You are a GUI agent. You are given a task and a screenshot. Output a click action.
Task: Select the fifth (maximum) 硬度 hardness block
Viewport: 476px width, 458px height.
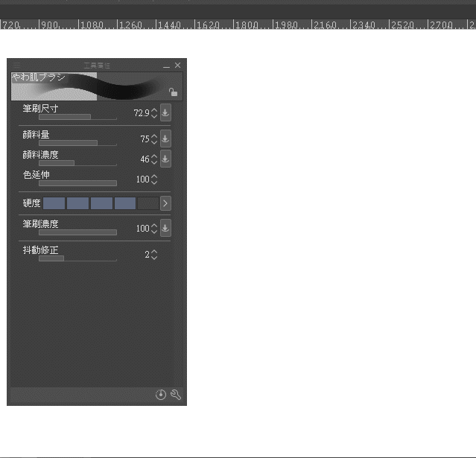[148, 203]
